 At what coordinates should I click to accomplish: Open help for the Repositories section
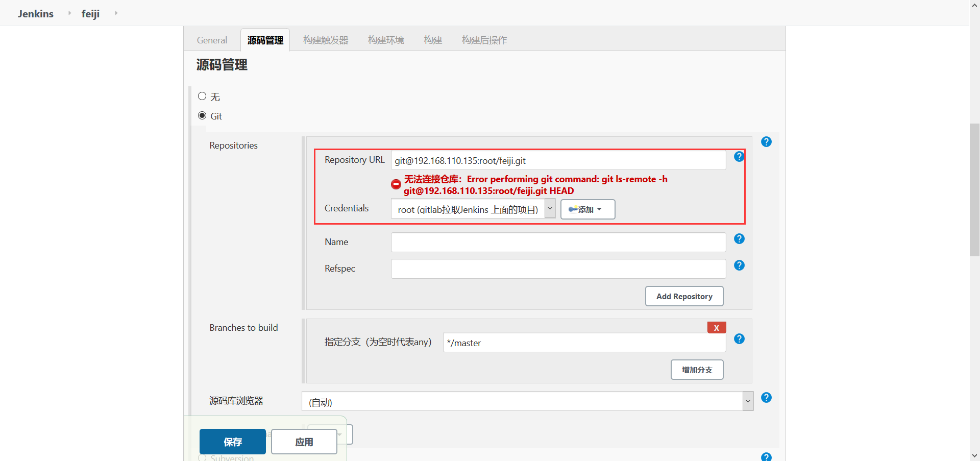pos(766,142)
